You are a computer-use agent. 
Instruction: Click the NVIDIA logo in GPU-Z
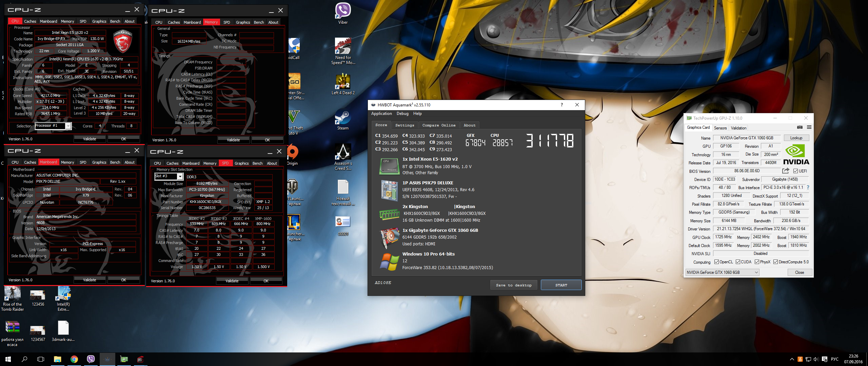tap(796, 154)
